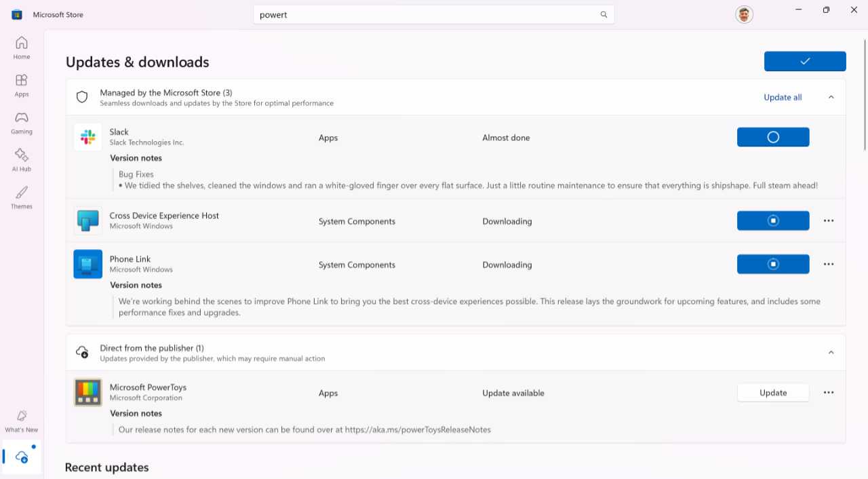Open the user profile avatar
Screen dimensions: 868x479
click(744, 14)
